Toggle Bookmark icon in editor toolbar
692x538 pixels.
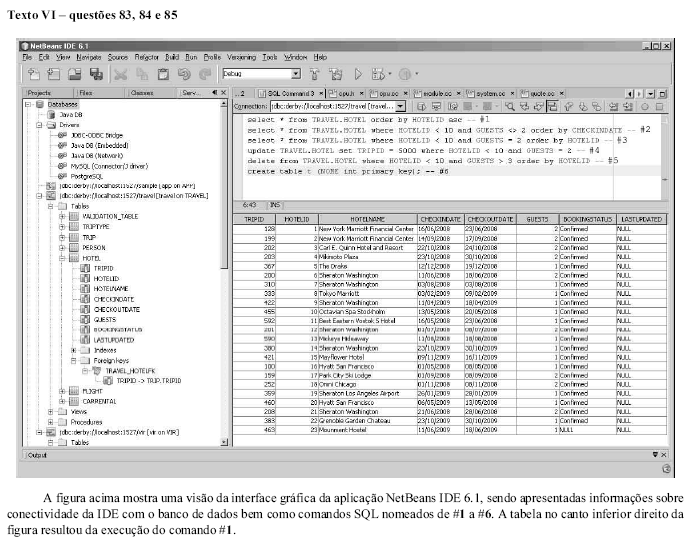click(x=597, y=106)
